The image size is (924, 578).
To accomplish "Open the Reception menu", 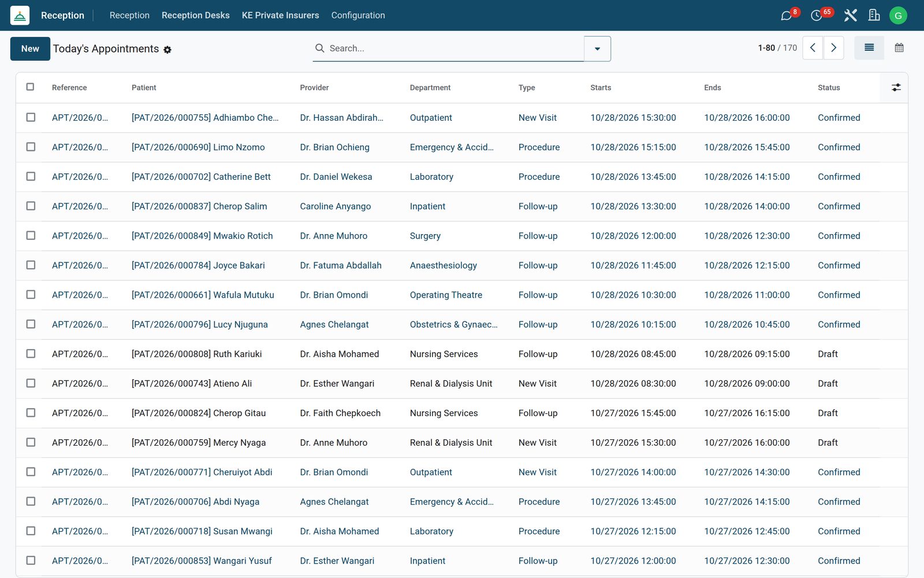I will click(129, 16).
